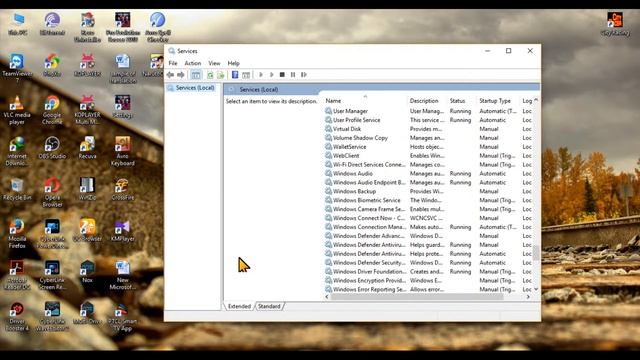Open the Recycle Bin desktop icon
The width and height of the screenshot is (640, 360).
[17, 189]
